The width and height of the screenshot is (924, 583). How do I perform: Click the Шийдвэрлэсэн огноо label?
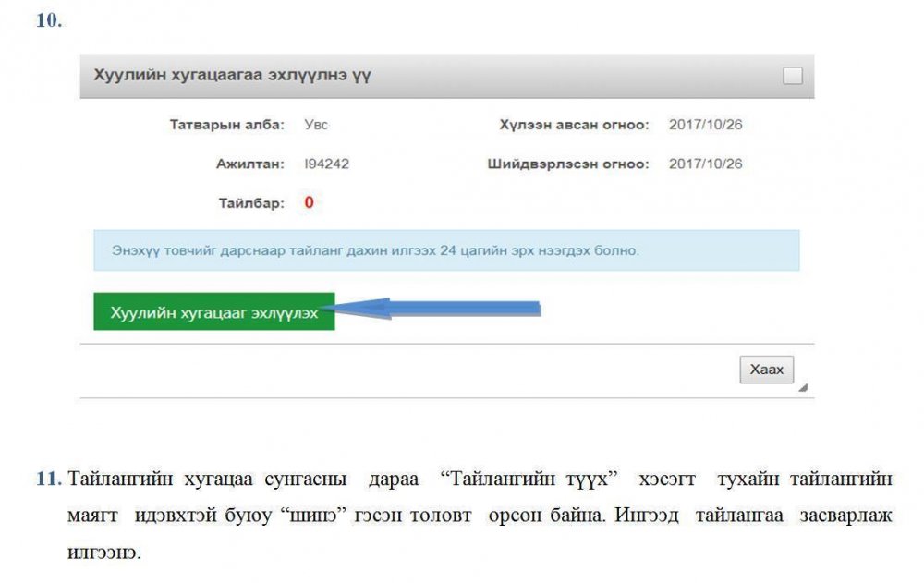coord(568,164)
